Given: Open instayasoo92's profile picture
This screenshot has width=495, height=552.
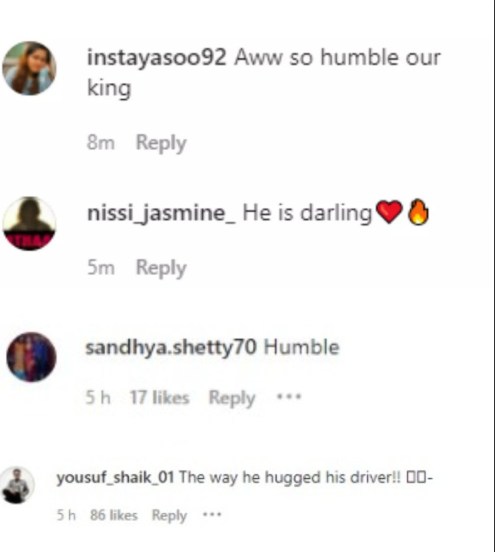Looking at the screenshot, I should click(x=29, y=68).
